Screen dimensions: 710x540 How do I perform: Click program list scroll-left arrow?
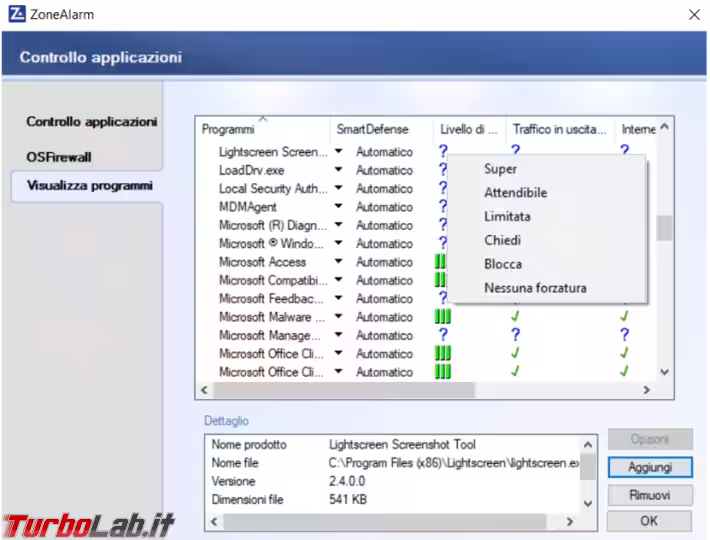point(204,390)
